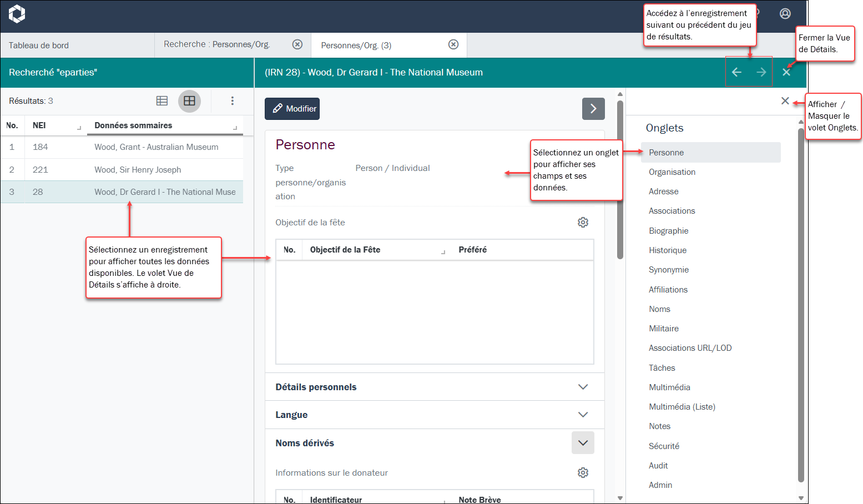This screenshot has height=504, width=863.
Task: Click the application logo in header
Action: coord(17,14)
